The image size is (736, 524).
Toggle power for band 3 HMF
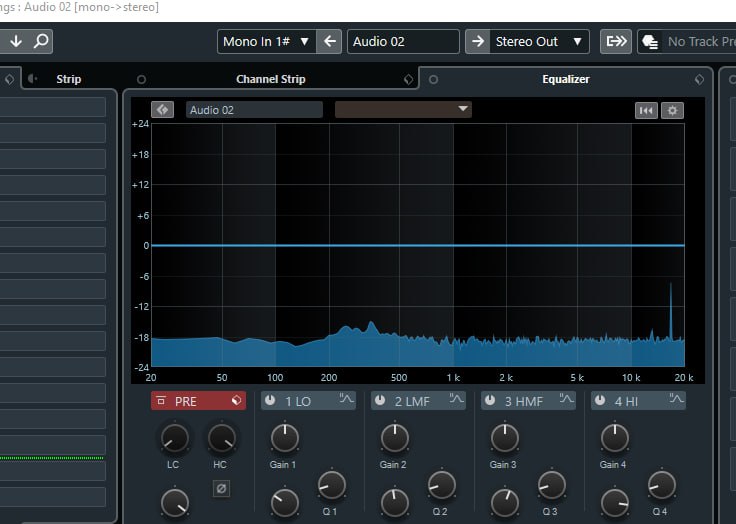click(490, 400)
